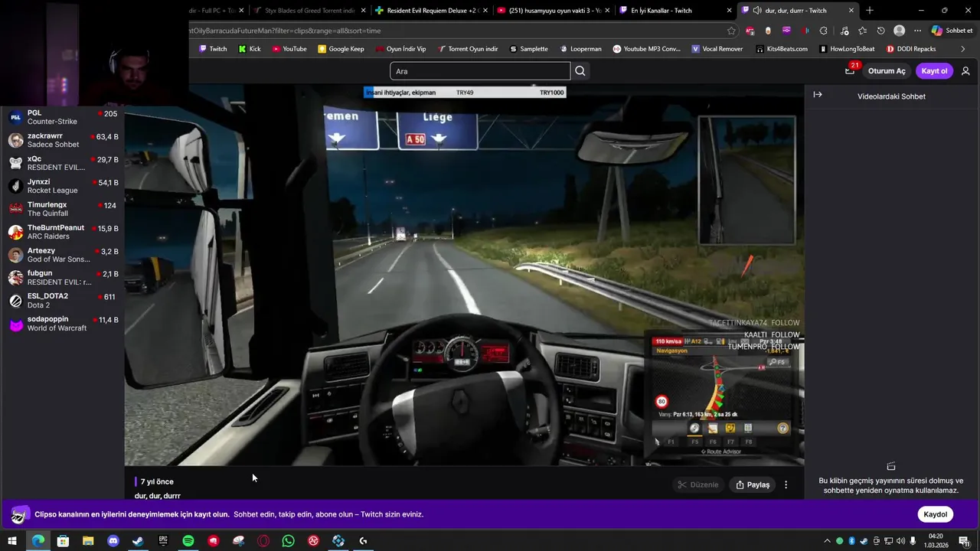980x551 pixels.
Task: Click the purple Kayıt ol button
Action: click(934, 71)
